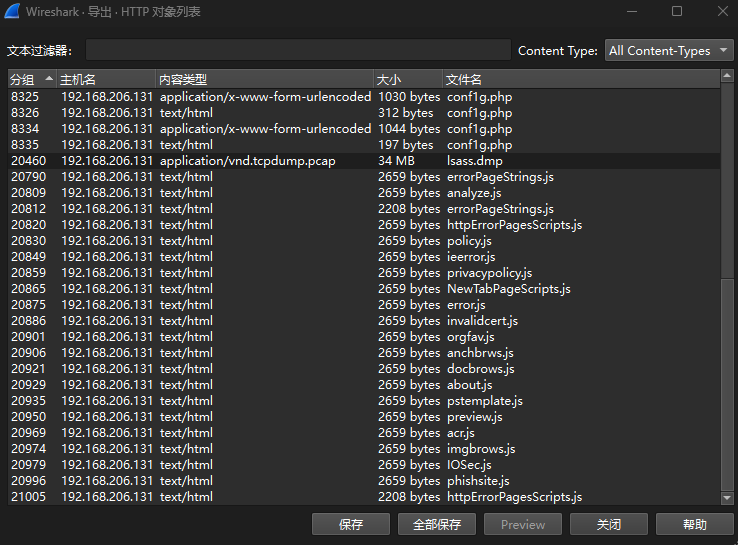
Task: Select packet 8325 conf1g.php row
Action: click(x=364, y=97)
